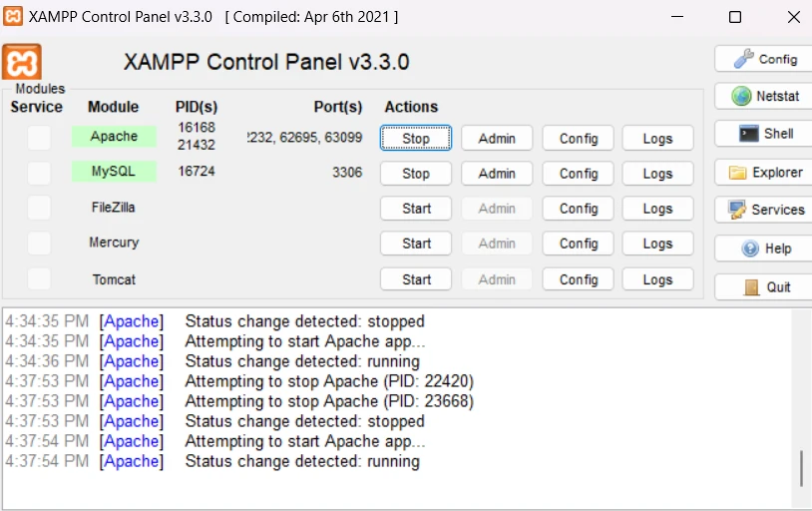Open Netstat via the globe icon
The width and height of the screenshot is (812, 511).
click(x=764, y=96)
